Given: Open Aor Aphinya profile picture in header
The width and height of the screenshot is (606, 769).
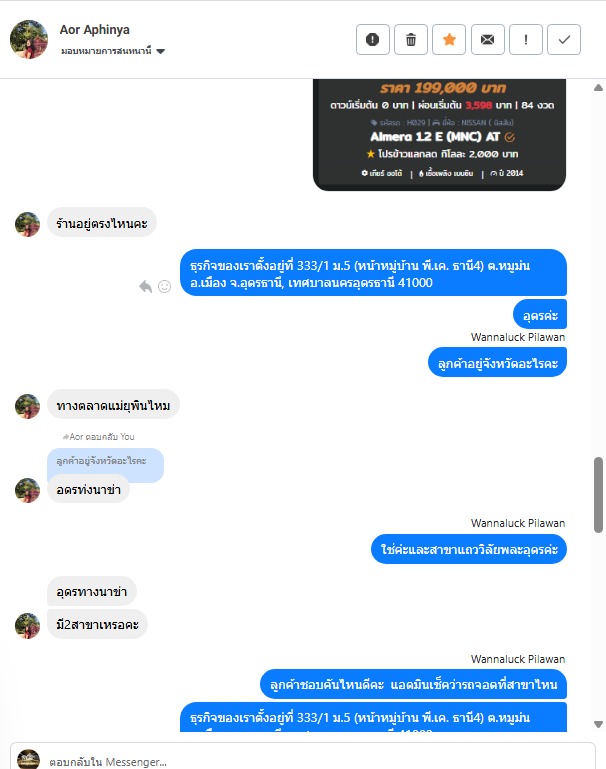Looking at the screenshot, I should point(29,39).
